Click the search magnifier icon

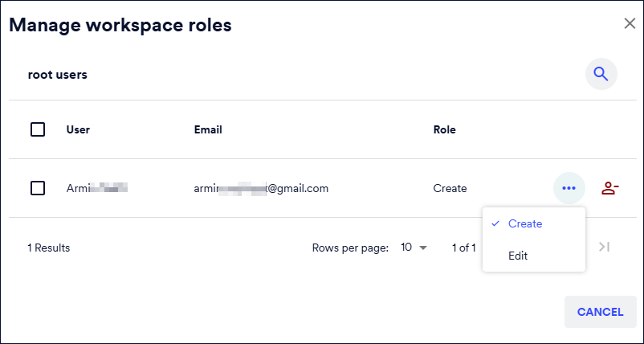point(601,75)
